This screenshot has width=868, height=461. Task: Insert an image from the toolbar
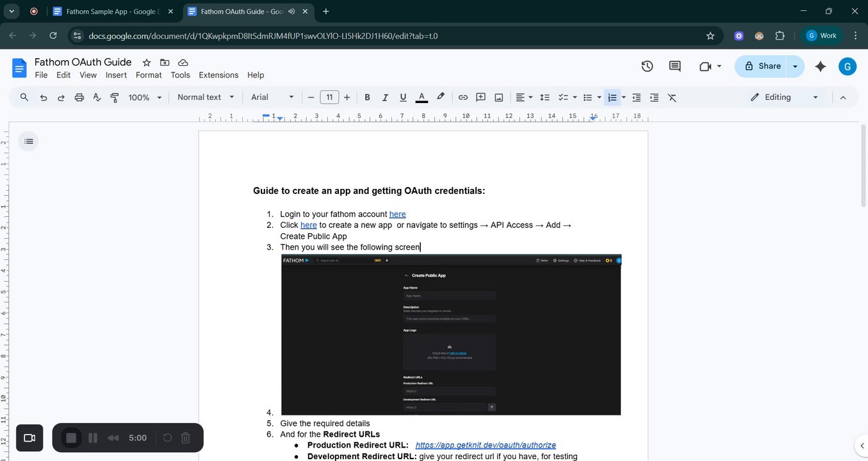(498, 97)
